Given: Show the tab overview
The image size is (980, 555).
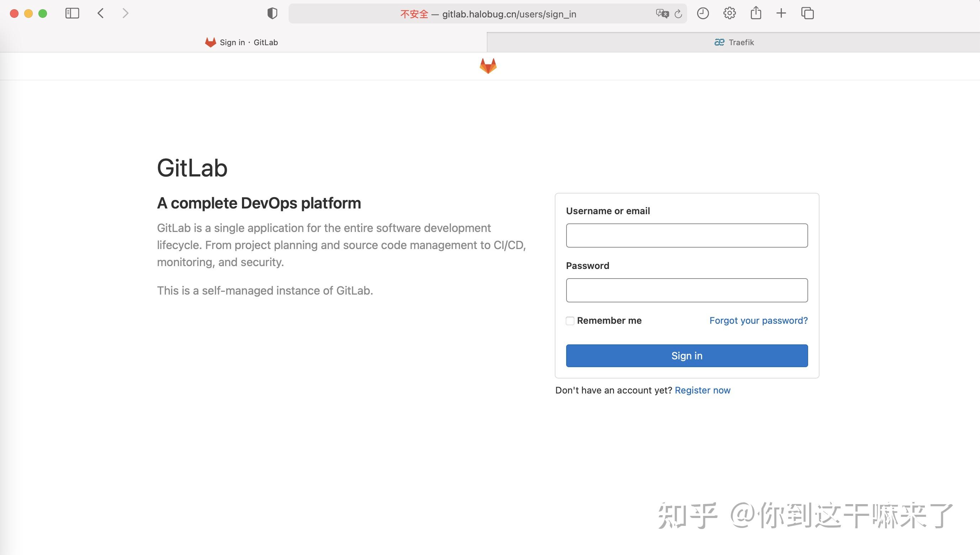Looking at the screenshot, I should tap(807, 13).
